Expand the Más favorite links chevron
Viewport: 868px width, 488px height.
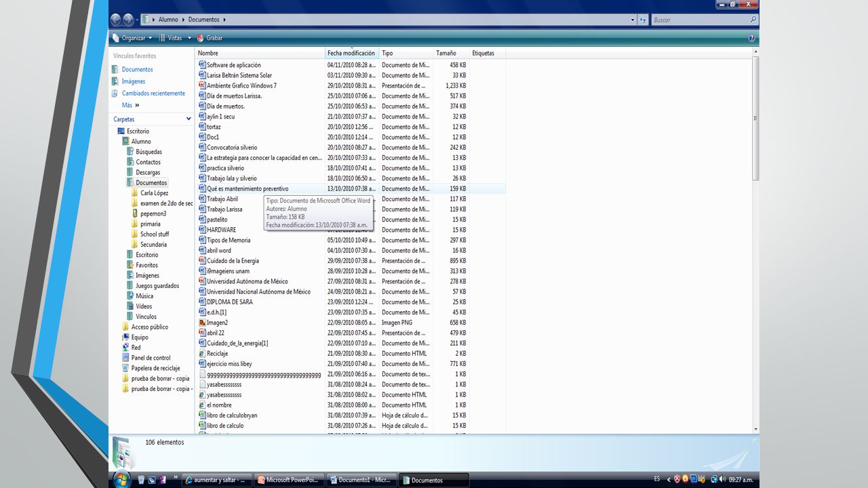[x=137, y=105]
